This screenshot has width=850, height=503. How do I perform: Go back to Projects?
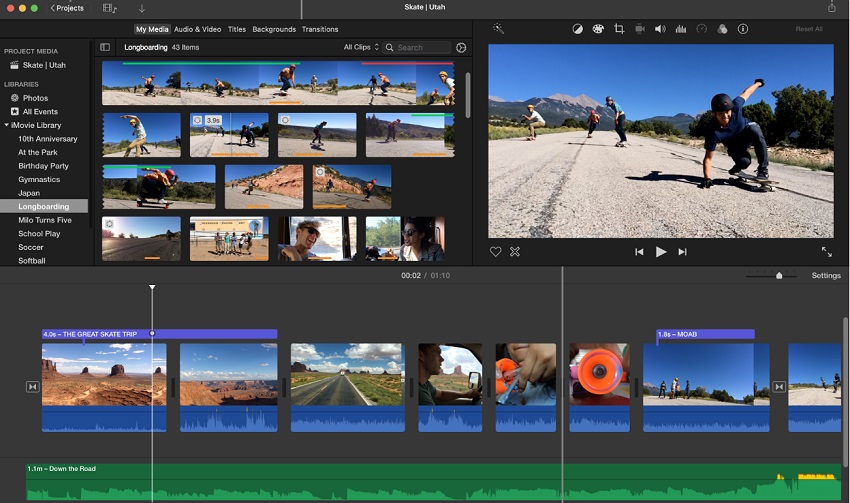point(66,7)
